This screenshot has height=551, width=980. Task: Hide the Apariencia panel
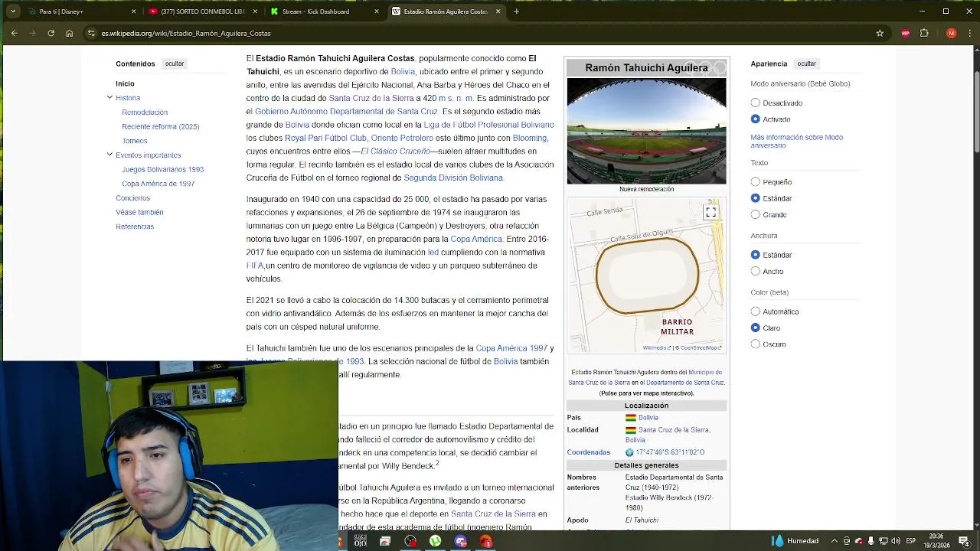(x=806, y=64)
